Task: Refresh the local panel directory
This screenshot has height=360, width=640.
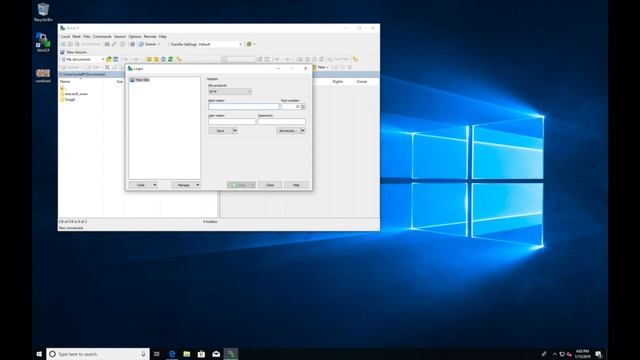Action: point(171,59)
